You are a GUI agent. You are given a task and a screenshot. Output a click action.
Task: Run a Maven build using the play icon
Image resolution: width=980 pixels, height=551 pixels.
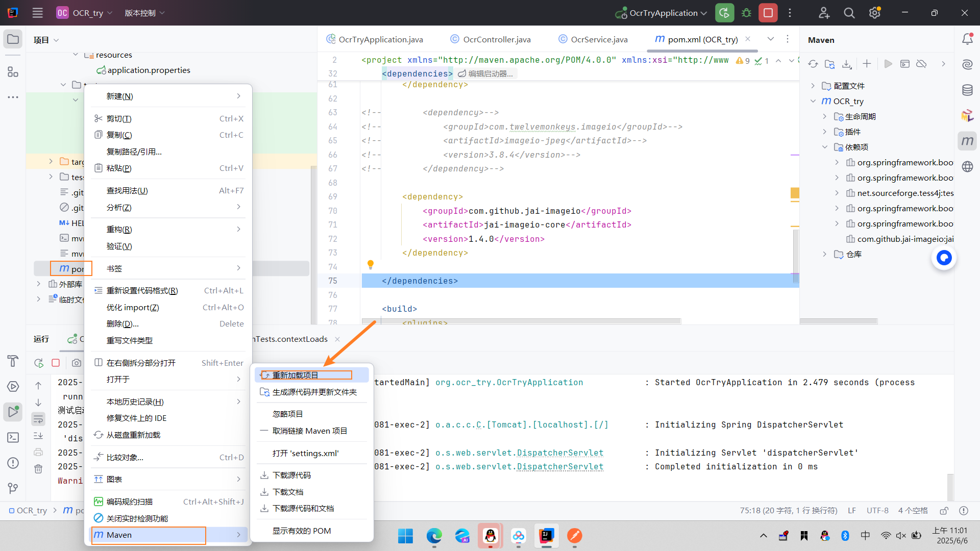[888, 64]
